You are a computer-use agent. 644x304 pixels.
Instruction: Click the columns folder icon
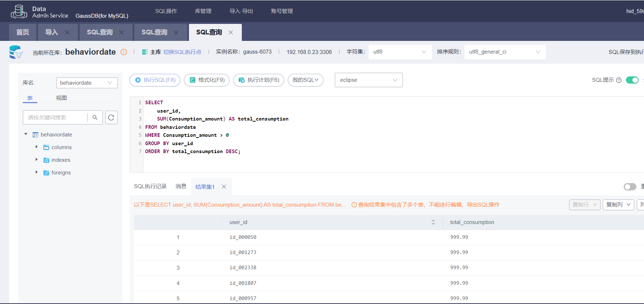tap(46, 147)
